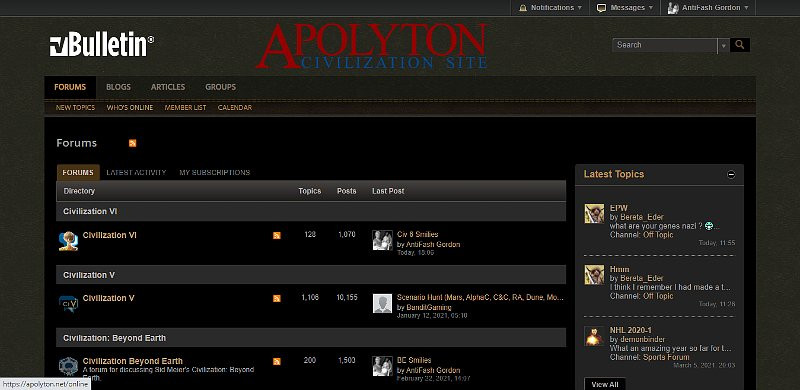Click the RSS feed icon beside Forums heading

133,143
